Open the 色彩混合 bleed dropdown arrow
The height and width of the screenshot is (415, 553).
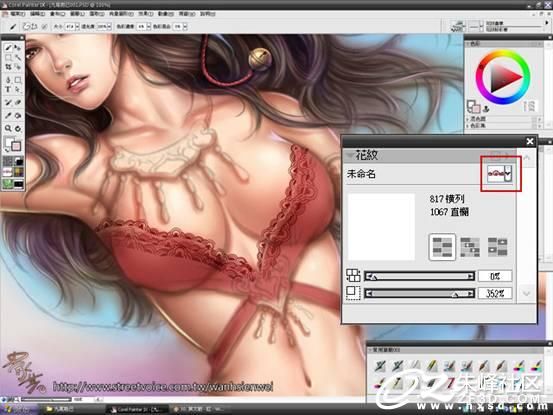(185, 26)
